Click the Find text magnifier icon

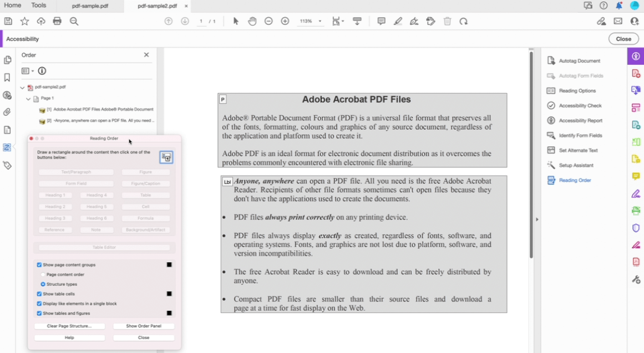[x=74, y=22]
